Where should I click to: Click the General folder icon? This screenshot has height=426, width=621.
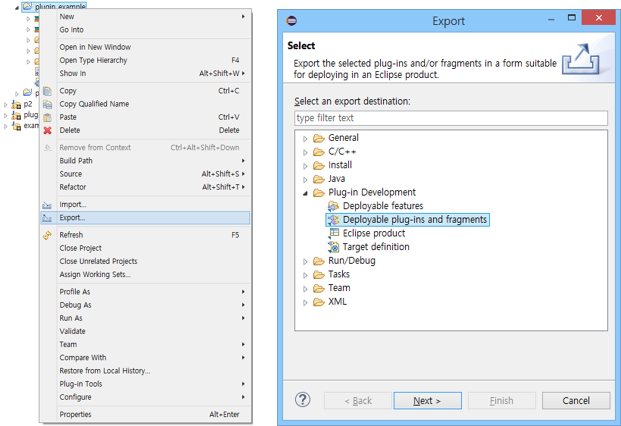(319, 138)
